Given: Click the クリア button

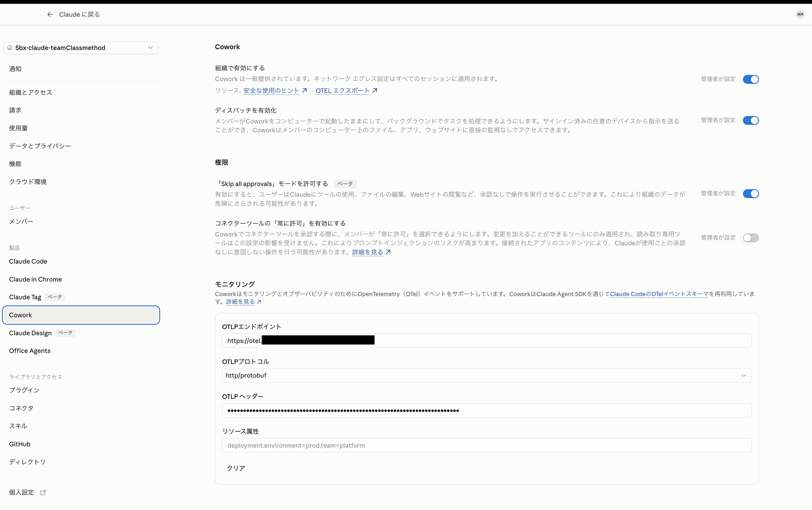Looking at the screenshot, I should coord(236,468).
